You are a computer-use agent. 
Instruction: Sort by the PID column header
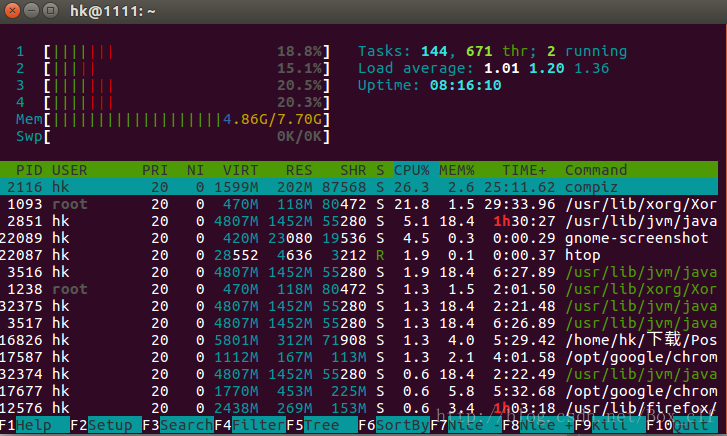point(29,170)
